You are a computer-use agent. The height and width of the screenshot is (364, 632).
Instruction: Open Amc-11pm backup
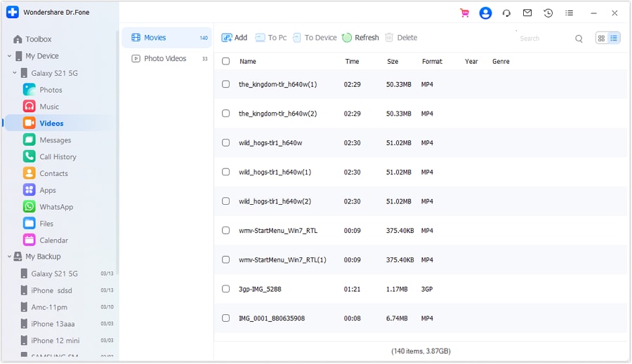[x=67, y=307]
